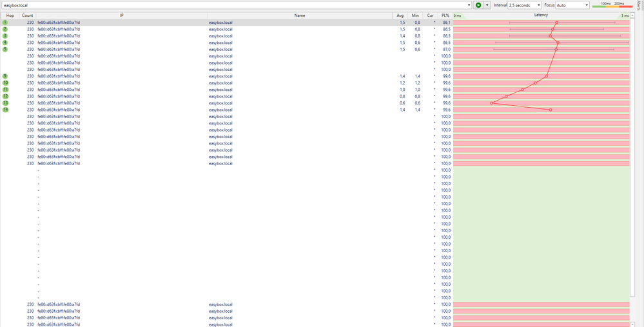Screen dimensions: 644x327
Task: Click the Cur column header
Action: click(x=430, y=15)
